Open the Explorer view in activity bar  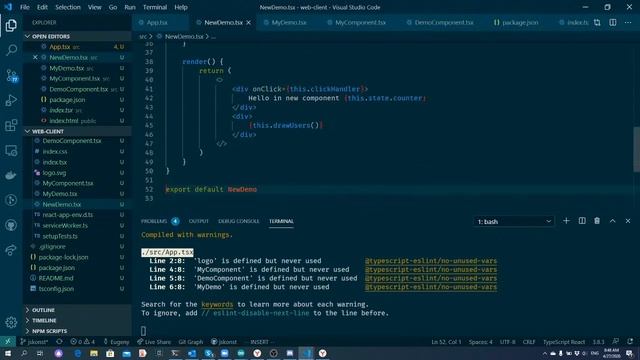[11, 25]
